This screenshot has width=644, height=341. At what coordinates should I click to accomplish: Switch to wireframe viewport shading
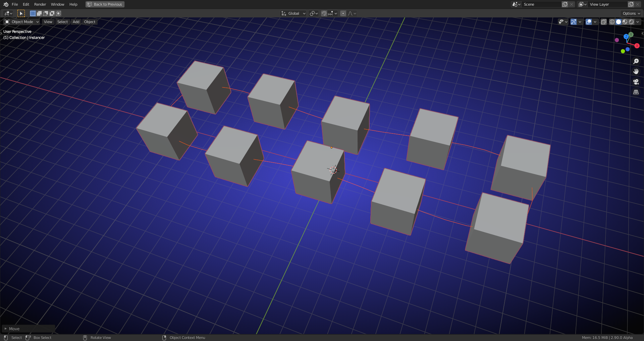click(611, 22)
